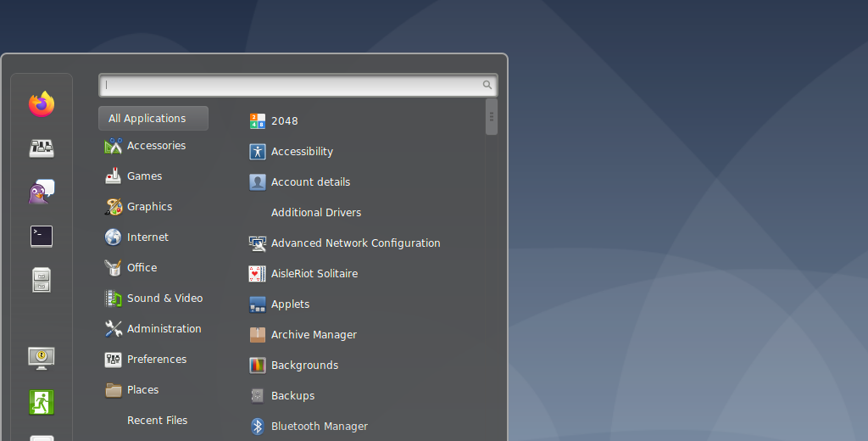This screenshot has width=868, height=441.
Task: Click the green Log Out icon
Action: pos(42,402)
